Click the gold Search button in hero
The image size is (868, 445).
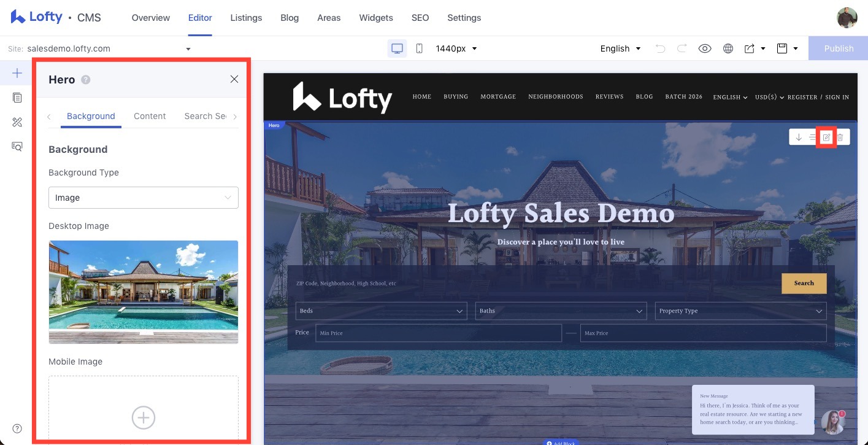[804, 283]
